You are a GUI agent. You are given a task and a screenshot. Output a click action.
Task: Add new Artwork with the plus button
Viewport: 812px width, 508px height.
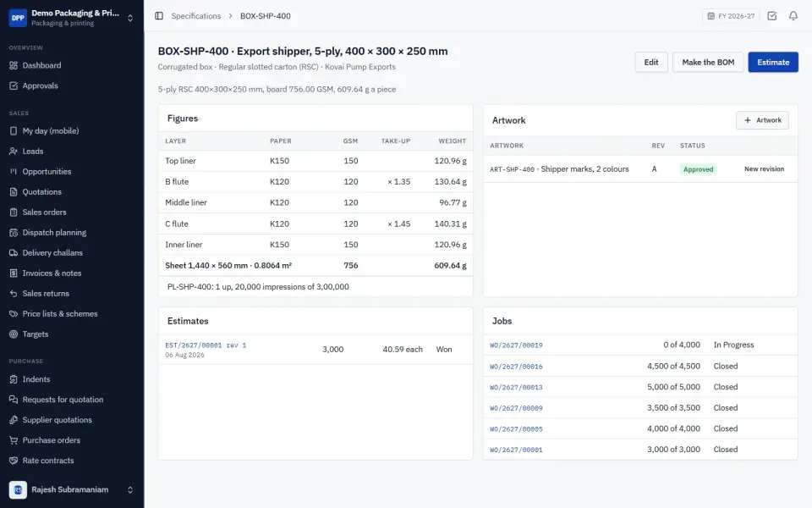(x=762, y=120)
